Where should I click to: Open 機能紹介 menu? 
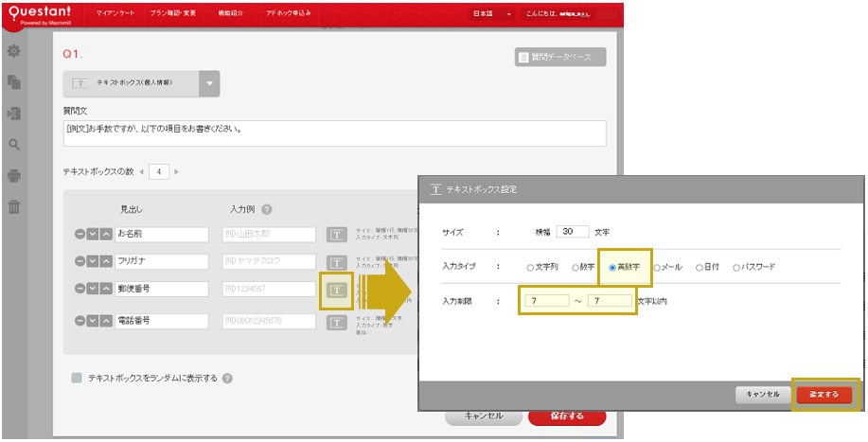(231, 13)
